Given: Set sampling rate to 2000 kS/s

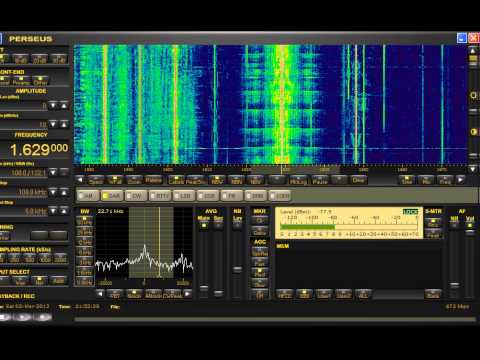Looking at the screenshot, I should pos(61,258).
